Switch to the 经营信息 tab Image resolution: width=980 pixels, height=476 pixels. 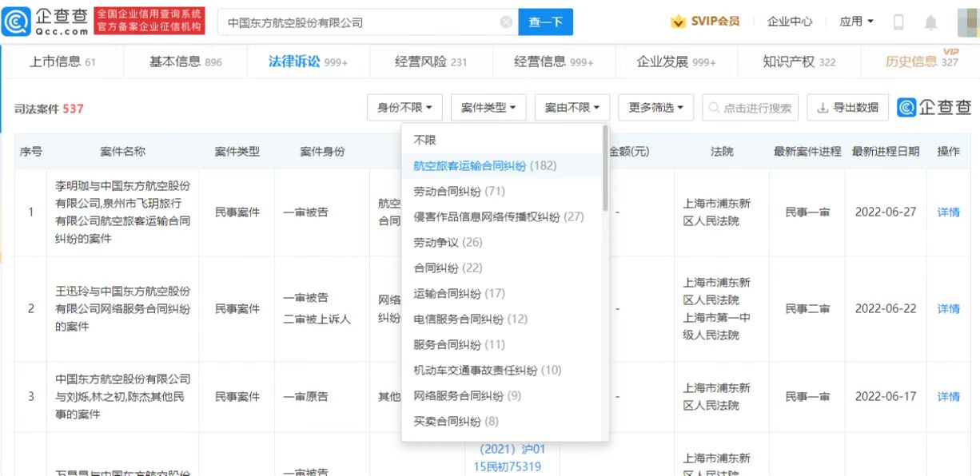point(553,61)
